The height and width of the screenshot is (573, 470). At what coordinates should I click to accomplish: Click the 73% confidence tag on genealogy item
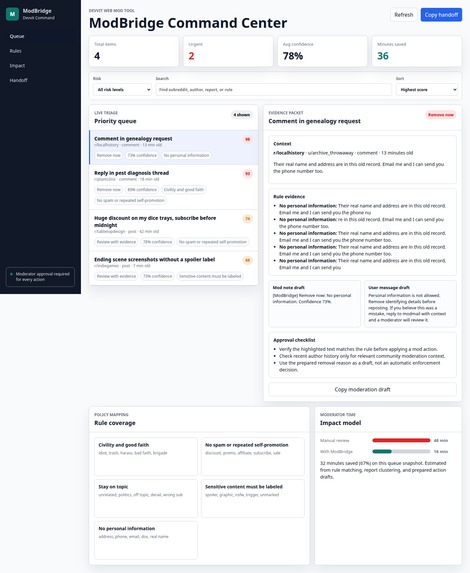[142, 155]
